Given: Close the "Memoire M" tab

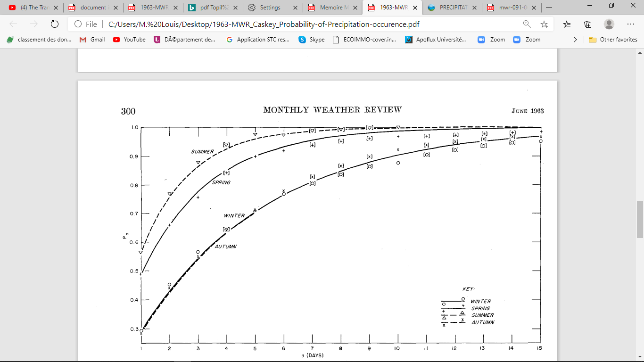Looking at the screenshot, I should point(355,8).
